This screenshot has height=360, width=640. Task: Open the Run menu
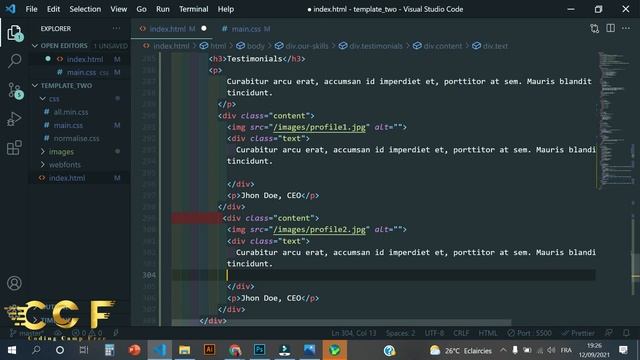point(162,9)
